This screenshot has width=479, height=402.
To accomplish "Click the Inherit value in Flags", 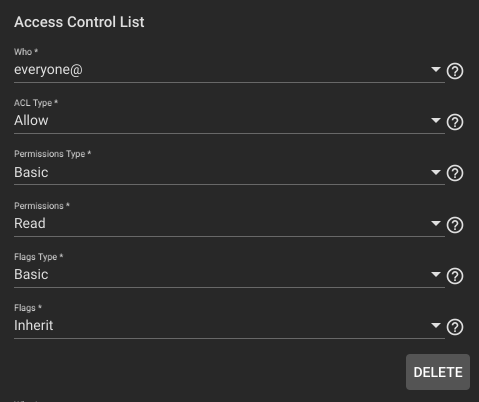I will (x=34, y=325).
